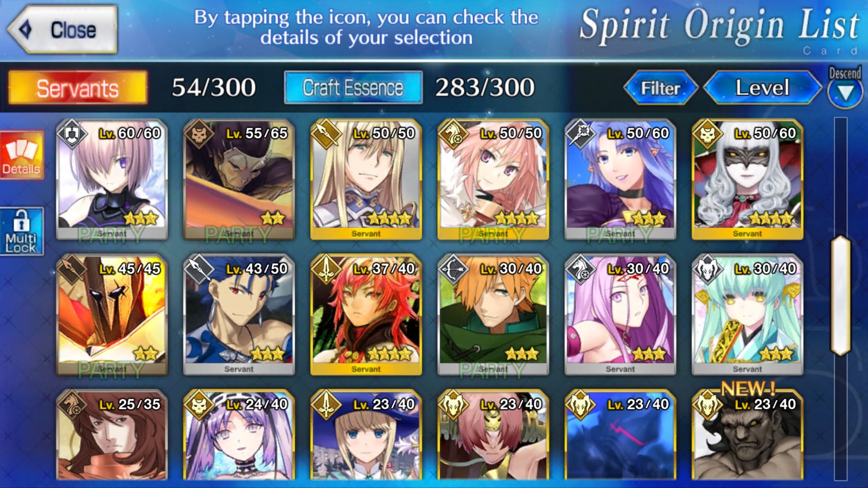This screenshot has width=868, height=488.
Task: Open the Filter options
Action: tap(660, 88)
